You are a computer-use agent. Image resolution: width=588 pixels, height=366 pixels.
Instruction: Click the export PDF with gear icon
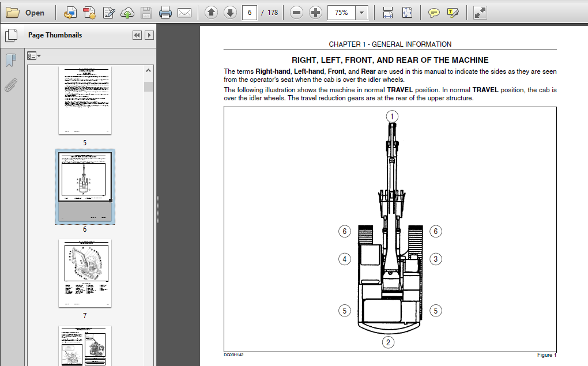(89, 13)
